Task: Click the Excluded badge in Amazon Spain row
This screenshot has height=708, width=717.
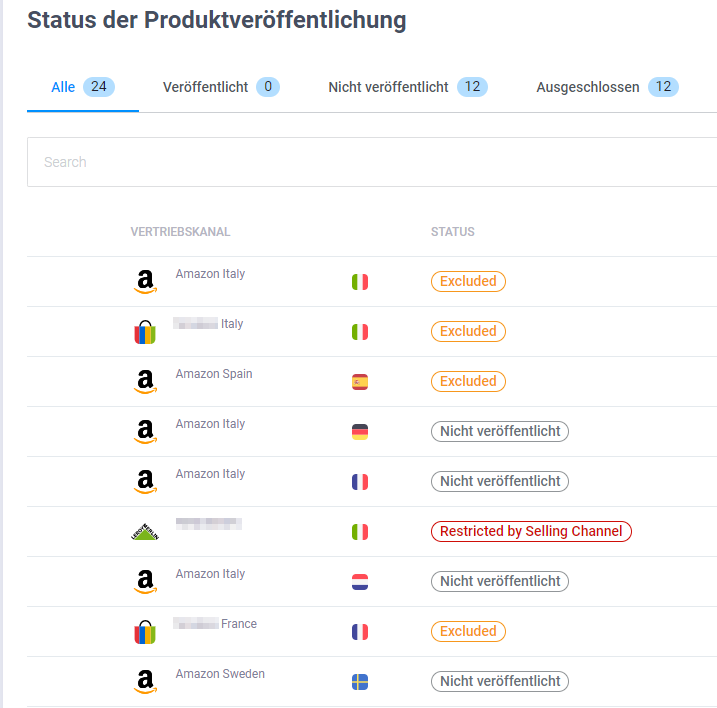Action: pos(468,381)
